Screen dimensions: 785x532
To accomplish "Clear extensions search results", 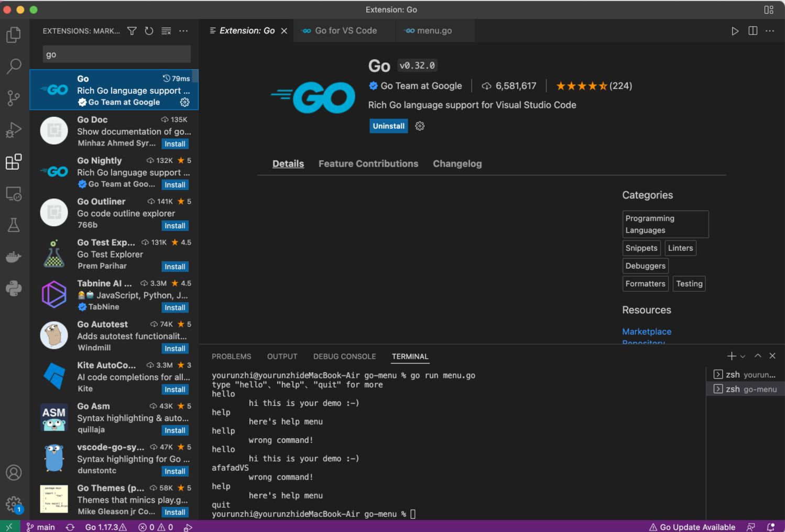I will tap(166, 31).
